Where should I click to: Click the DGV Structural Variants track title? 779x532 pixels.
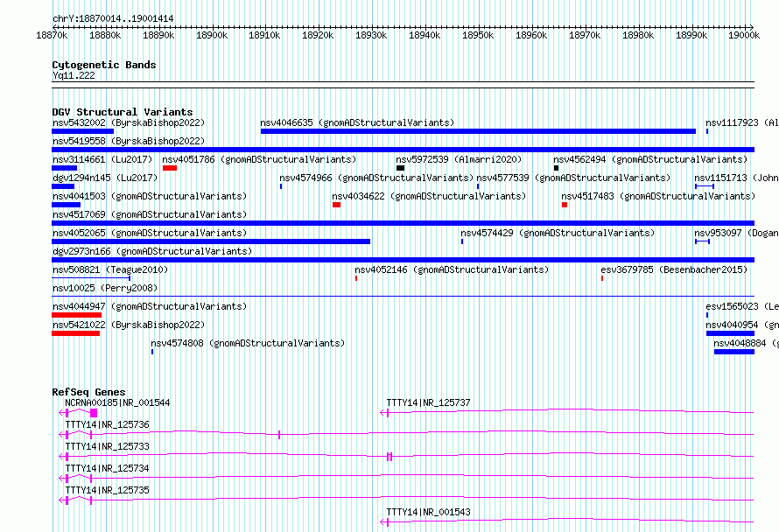pyautogui.click(x=123, y=112)
